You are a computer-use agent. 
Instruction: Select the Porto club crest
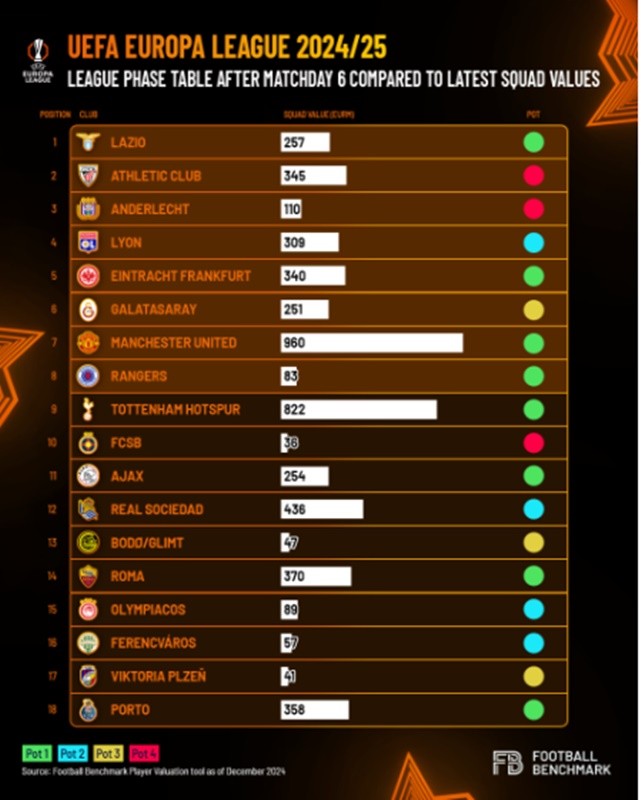pyautogui.click(x=88, y=710)
